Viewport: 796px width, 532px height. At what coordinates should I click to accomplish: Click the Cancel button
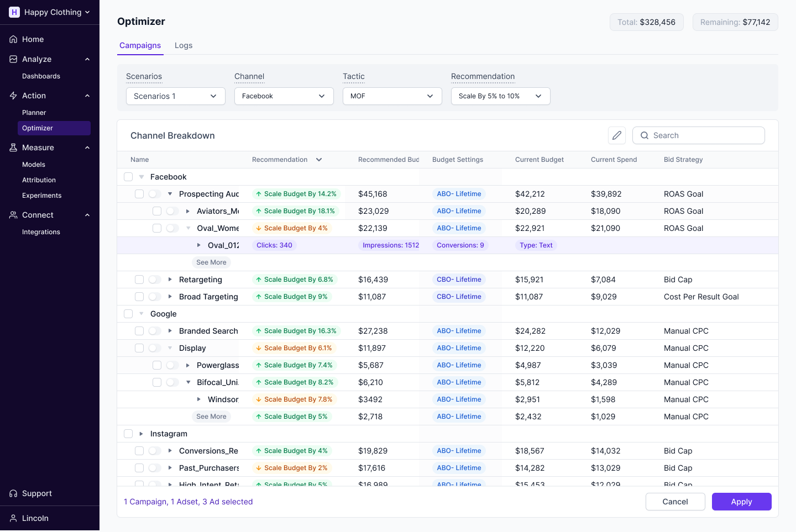[675, 502]
